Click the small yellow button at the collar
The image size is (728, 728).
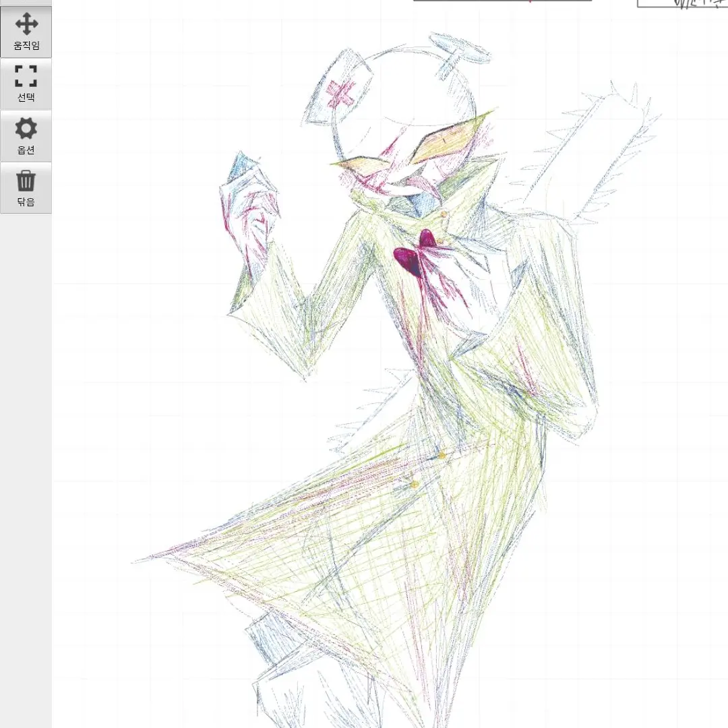(444, 215)
